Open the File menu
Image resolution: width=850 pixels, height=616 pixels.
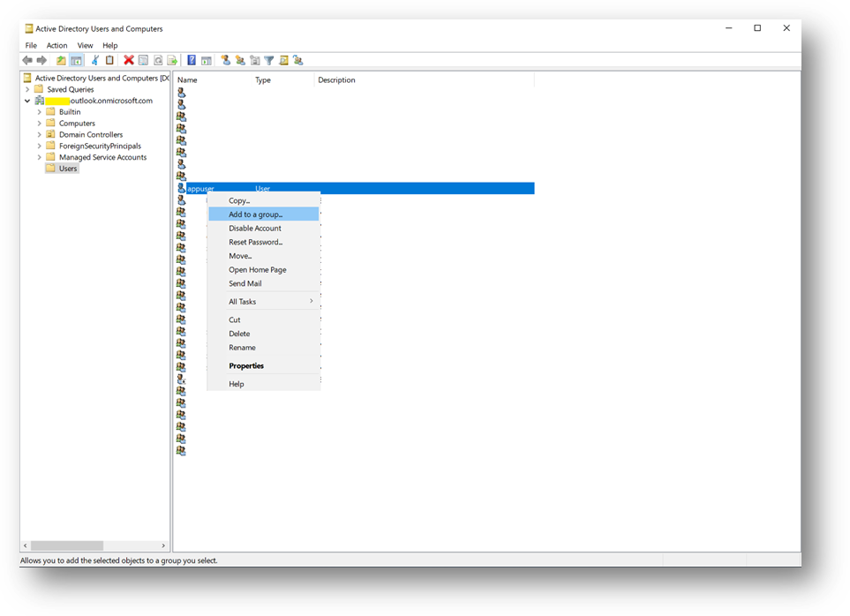(x=31, y=46)
